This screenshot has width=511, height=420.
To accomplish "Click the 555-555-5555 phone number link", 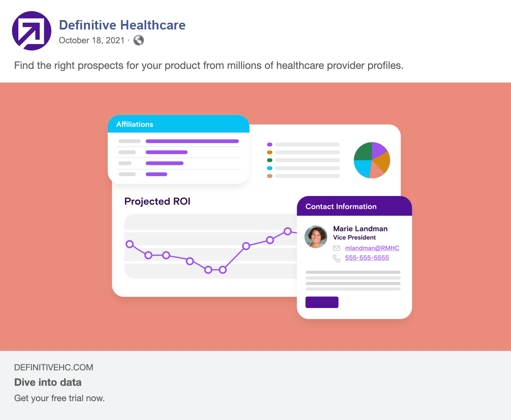I will pyautogui.click(x=367, y=258).
